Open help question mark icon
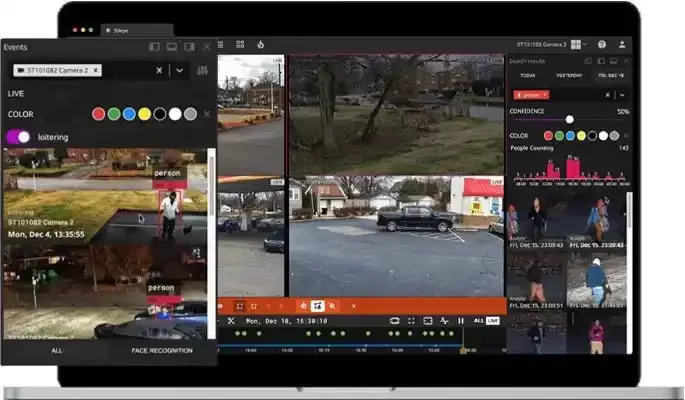The width and height of the screenshot is (685, 400). [602, 45]
